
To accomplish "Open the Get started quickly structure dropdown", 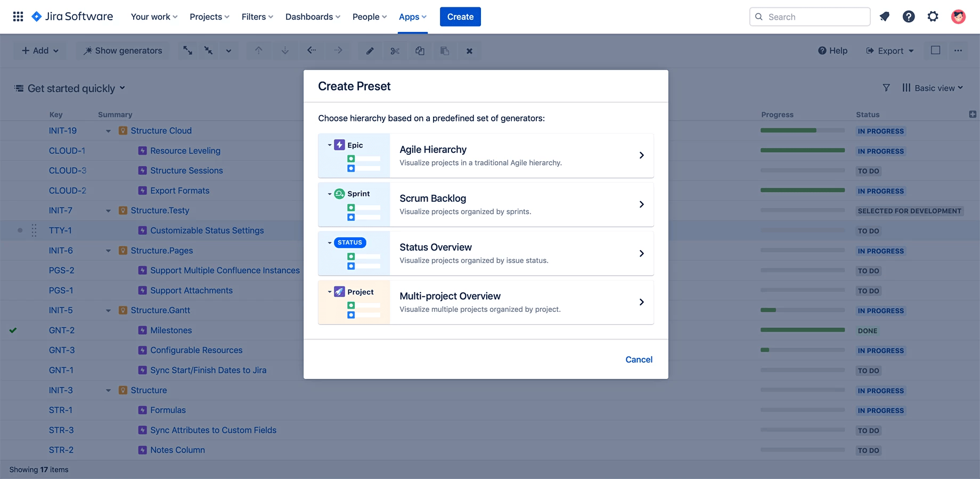I will tap(70, 88).
